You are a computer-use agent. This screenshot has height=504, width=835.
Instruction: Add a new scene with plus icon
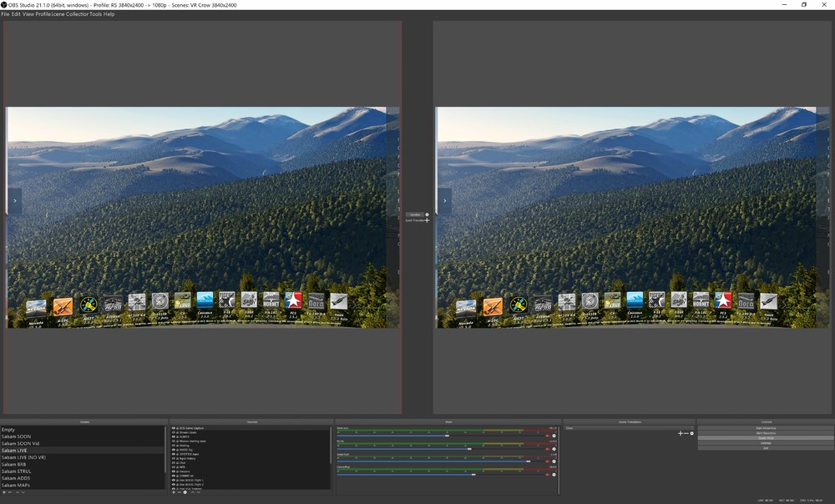(x=3, y=492)
